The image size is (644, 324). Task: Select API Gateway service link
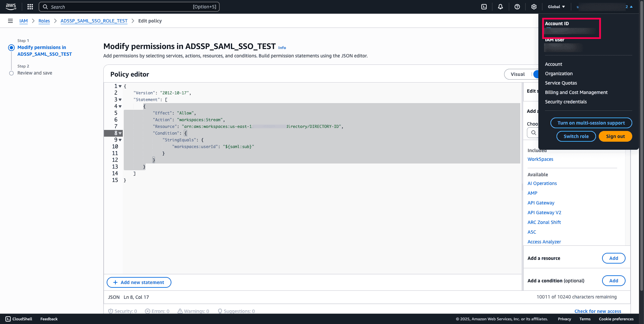coord(541,203)
